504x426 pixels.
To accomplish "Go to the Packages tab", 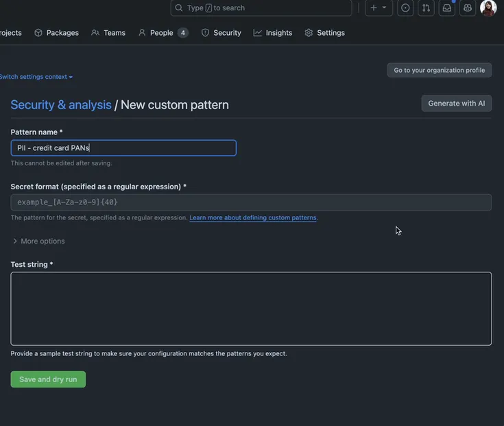I will click(56, 33).
